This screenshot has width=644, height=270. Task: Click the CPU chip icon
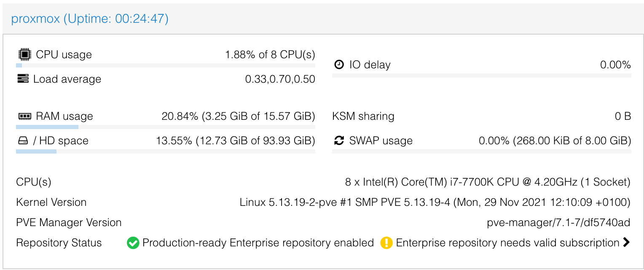(24, 54)
